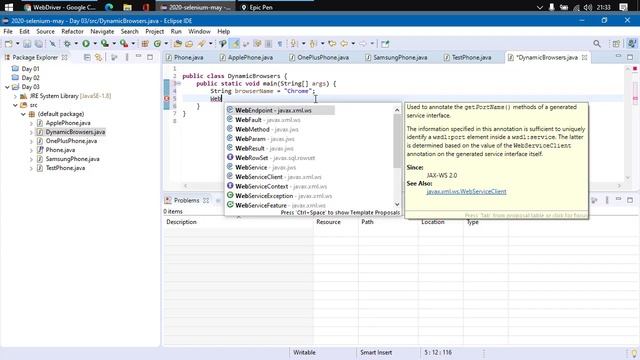Expand ApplePhone.java in the tree
The height and width of the screenshot is (360, 640).
(31, 123)
